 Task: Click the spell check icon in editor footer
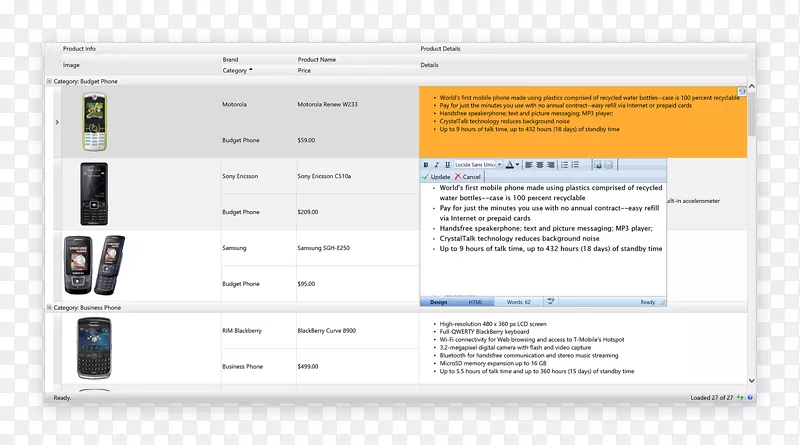tap(551, 301)
